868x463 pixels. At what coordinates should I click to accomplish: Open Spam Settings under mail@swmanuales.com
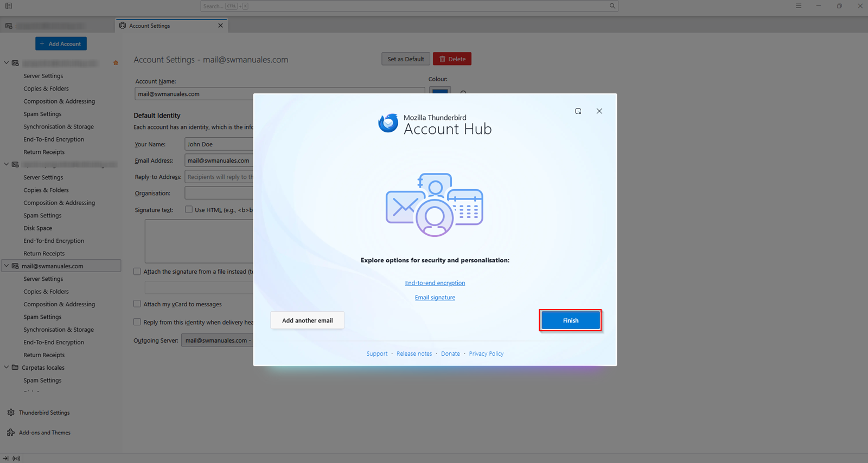click(42, 317)
